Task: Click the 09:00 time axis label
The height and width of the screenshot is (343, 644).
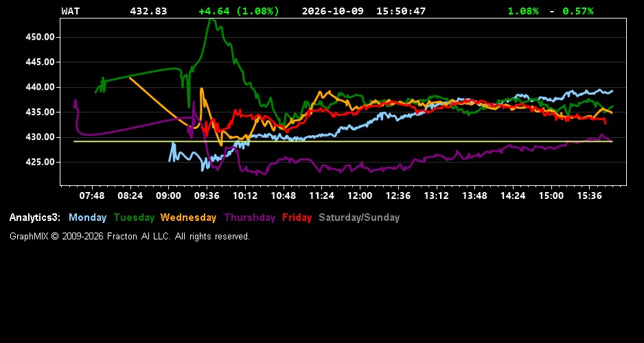Action: coord(168,196)
